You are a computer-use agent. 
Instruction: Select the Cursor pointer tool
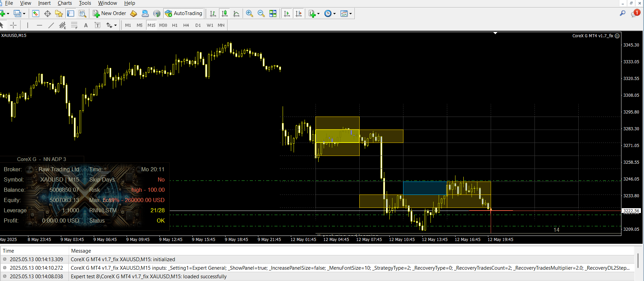tap(2, 25)
